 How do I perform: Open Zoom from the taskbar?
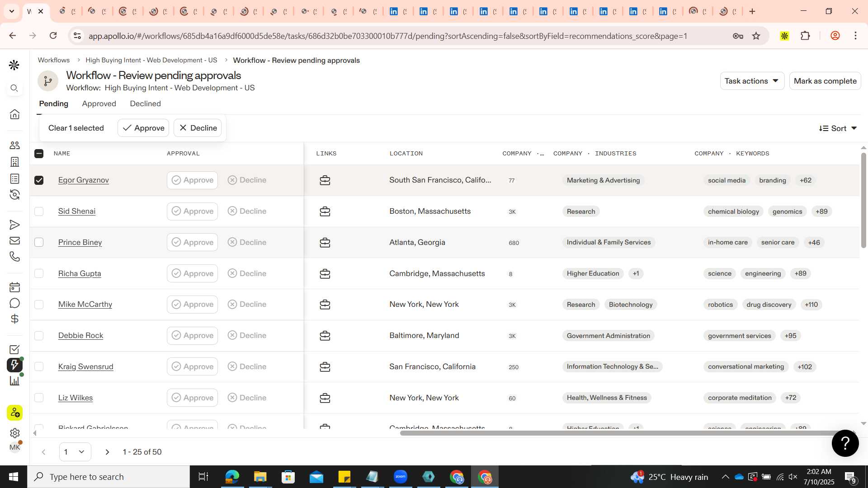[401, 477]
